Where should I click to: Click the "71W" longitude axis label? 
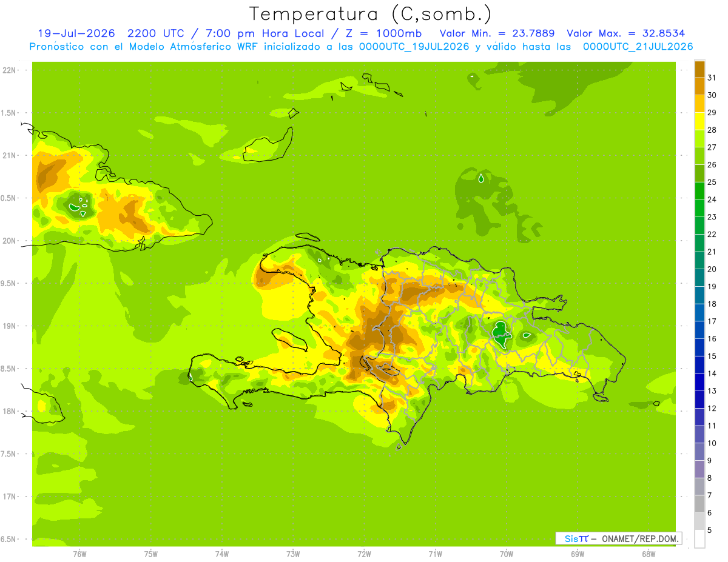point(435,554)
